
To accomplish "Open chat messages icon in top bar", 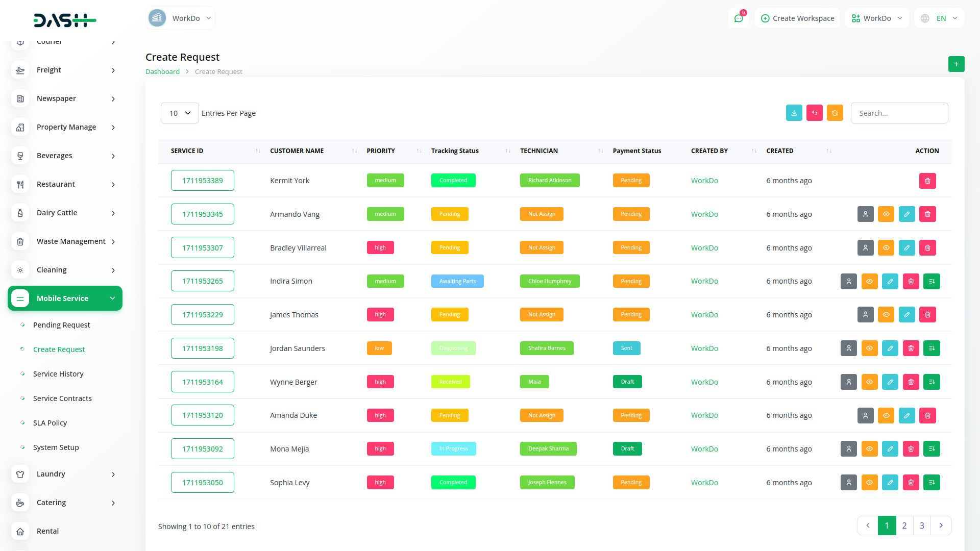I will (x=738, y=18).
